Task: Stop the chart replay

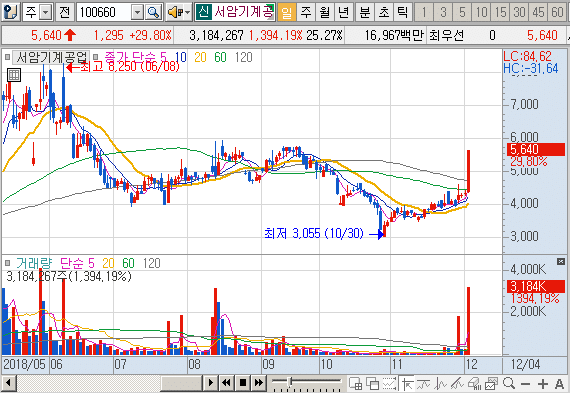Action: (x=242, y=383)
